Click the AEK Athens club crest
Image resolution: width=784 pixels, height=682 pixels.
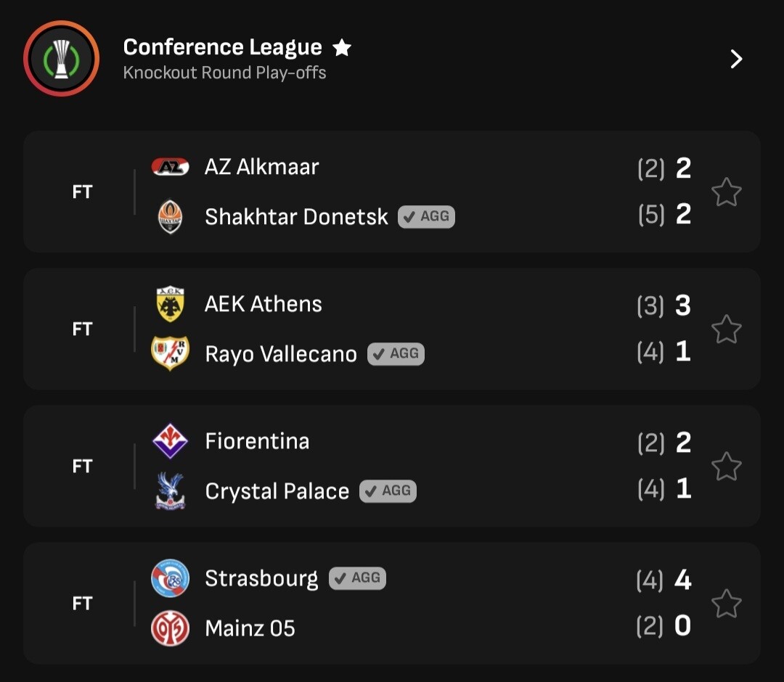(170, 304)
